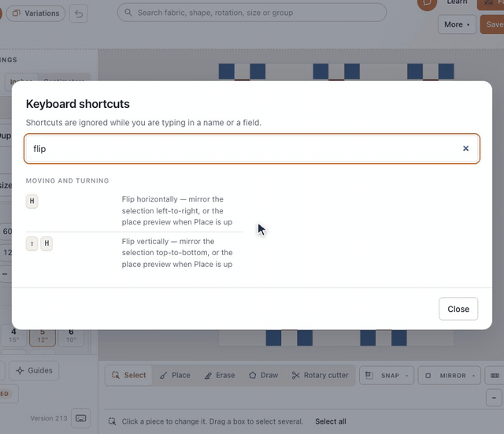Click the Version 213 label
The height and width of the screenshot is (434, 504).
pos(49,418)
